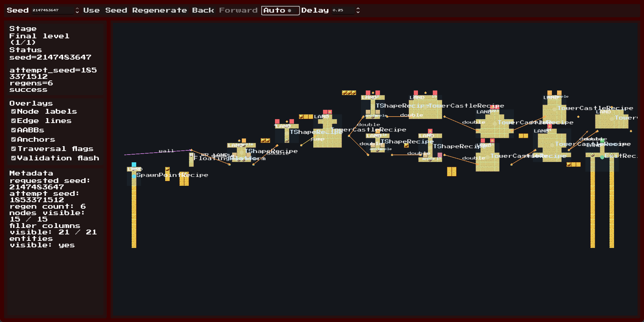Click Use Seed to apply the seed
This screenshot has height=322, width=644.
coord(104,10)
